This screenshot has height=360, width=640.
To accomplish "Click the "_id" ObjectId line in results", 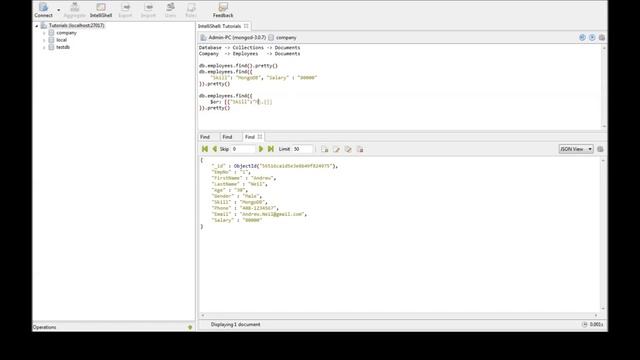I will 275,166.
